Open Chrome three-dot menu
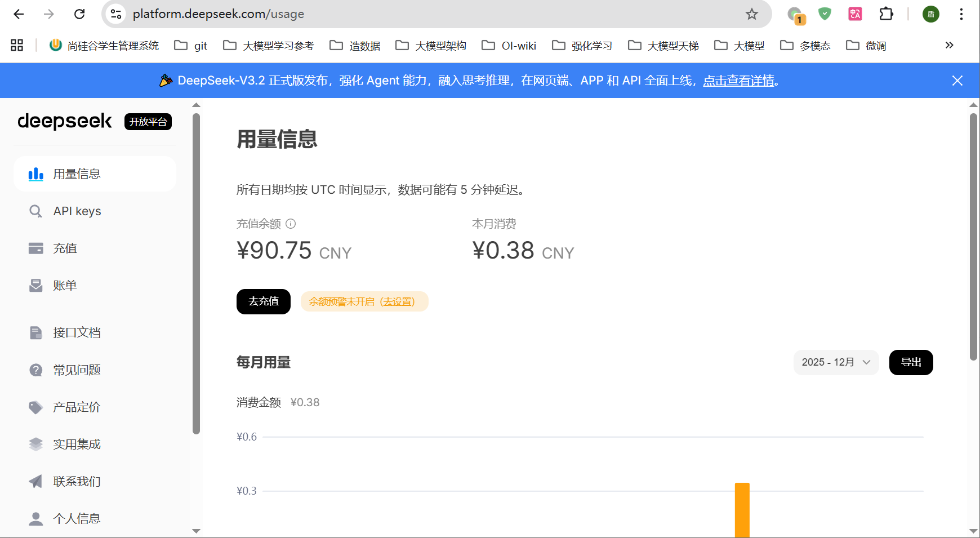 pyautogui.click(x=961, y=14)
